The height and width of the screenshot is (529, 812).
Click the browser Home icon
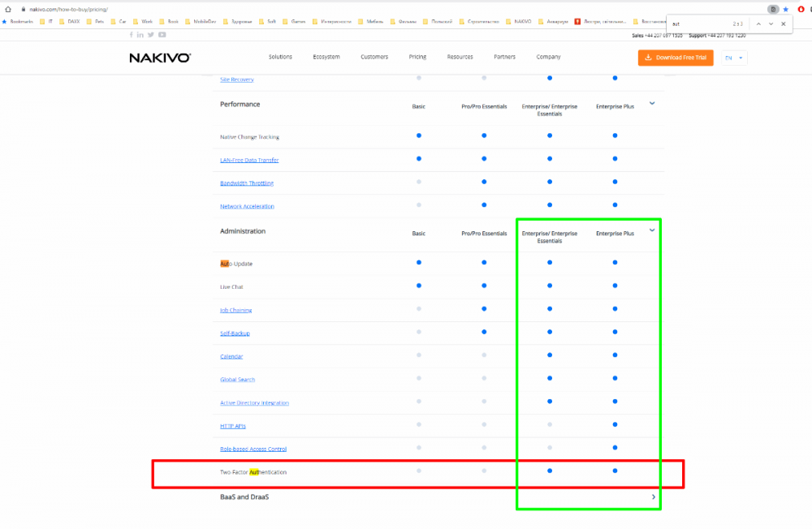point(8,9)
